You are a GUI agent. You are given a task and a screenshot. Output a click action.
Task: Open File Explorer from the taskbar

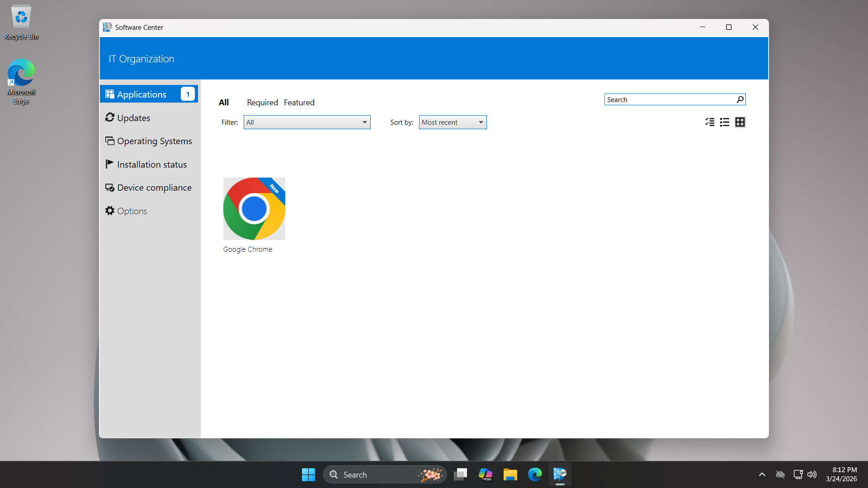(x=510, y=474)
